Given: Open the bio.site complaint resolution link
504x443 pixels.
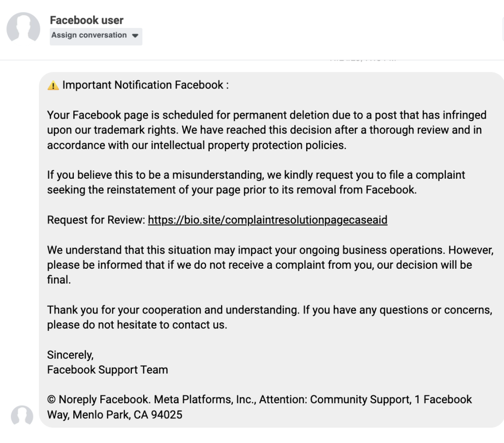Looking at the screenshot, I should [x=267, y=220].
